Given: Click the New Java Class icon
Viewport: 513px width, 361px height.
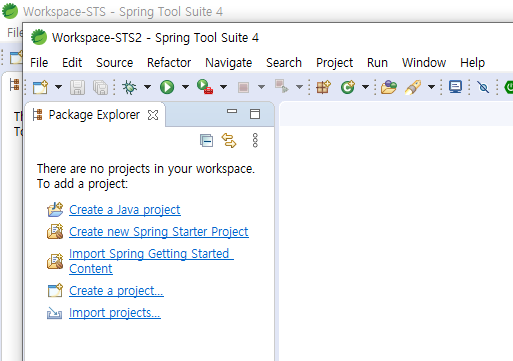Looking at the screenshot, I should (x=348, y=87).
